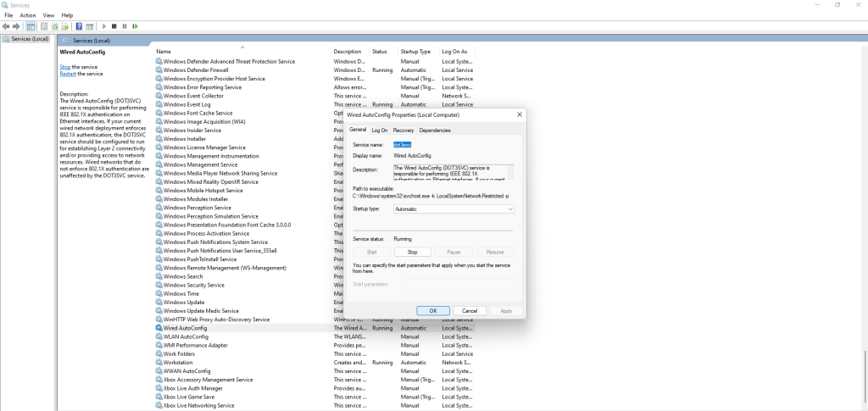Close the Wired AutoConfig Properties dialog
Image resolution: width=868 pixels, height=411 pixels.
pos(520,114)
